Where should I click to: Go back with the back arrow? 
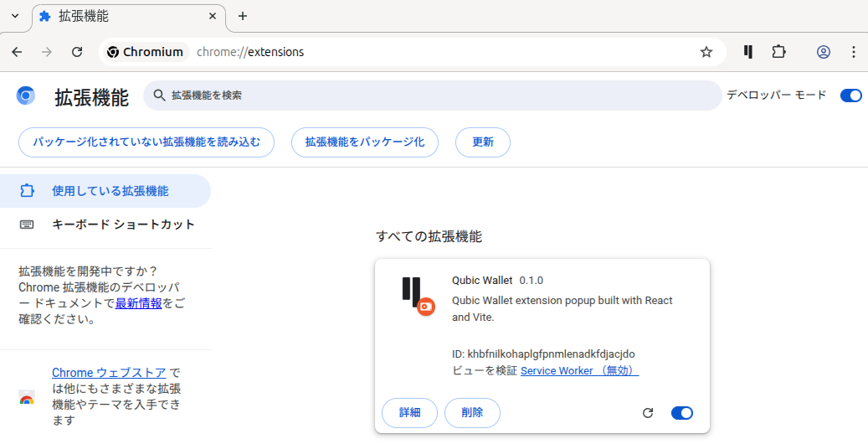point(17,52)
